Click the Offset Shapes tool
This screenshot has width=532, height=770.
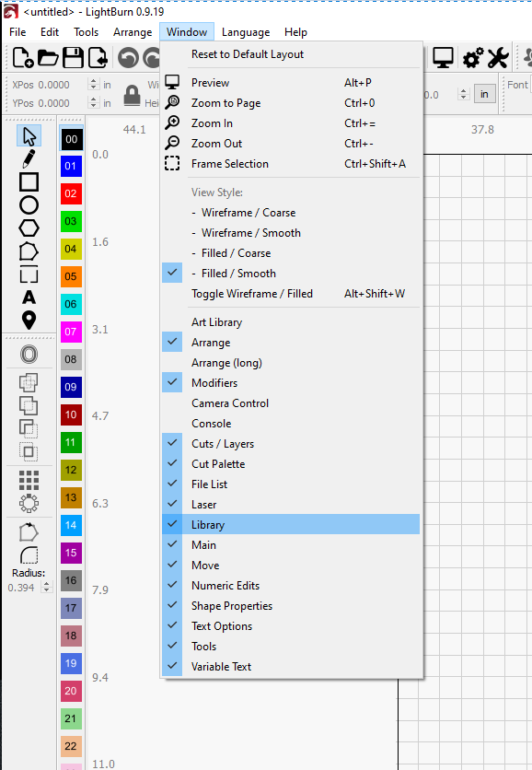point(29,355)
